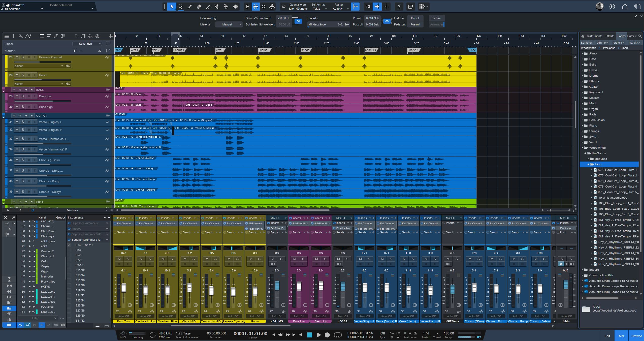Open track list hamburger icon

(7, 36)
